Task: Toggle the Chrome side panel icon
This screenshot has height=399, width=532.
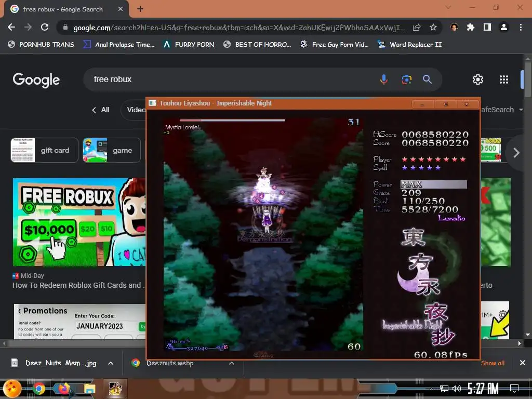Action: pos(487,27)
